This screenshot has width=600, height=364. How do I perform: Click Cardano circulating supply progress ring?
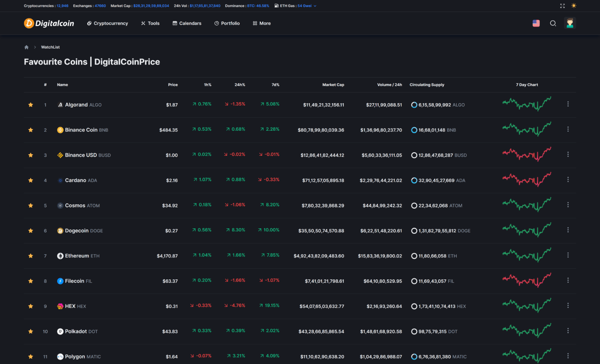[x=414, y=180]
